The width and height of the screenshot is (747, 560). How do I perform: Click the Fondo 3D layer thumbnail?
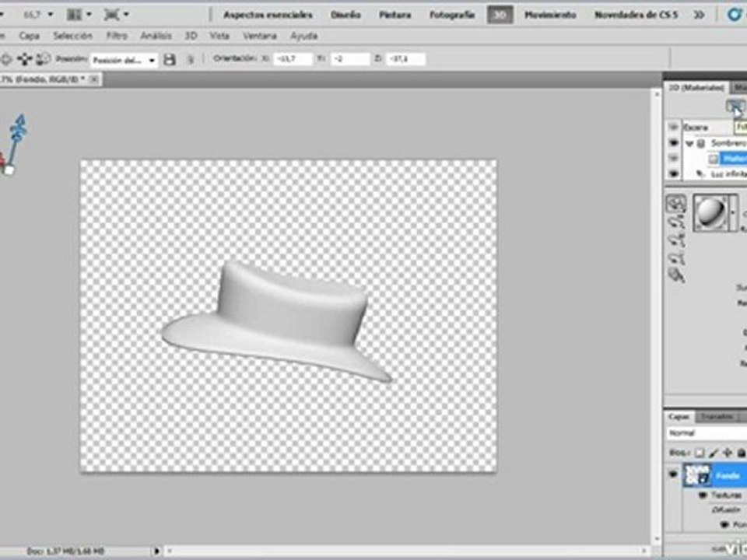[697, 475]
